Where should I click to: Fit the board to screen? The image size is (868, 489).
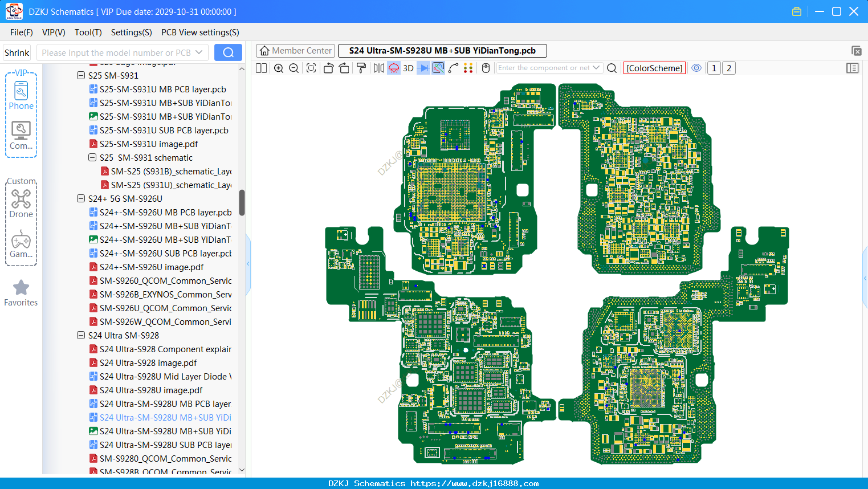[311, 68]
